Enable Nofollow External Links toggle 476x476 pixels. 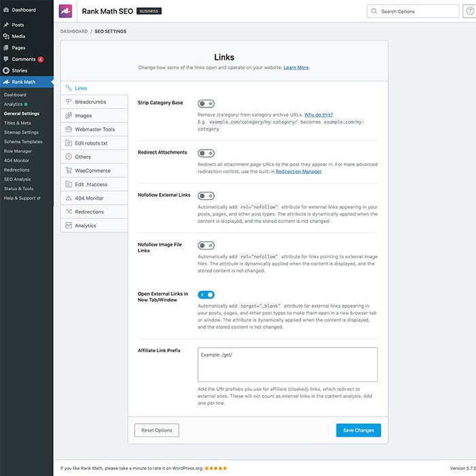(x=206, y=196)
